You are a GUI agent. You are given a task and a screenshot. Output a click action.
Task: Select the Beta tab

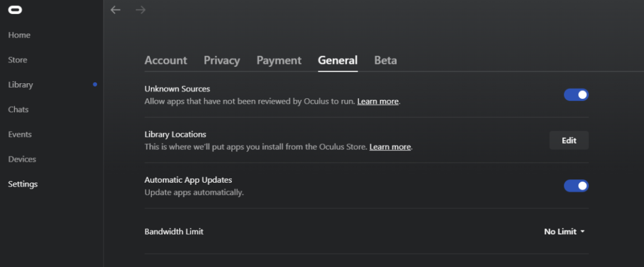[x=386, y=61]
